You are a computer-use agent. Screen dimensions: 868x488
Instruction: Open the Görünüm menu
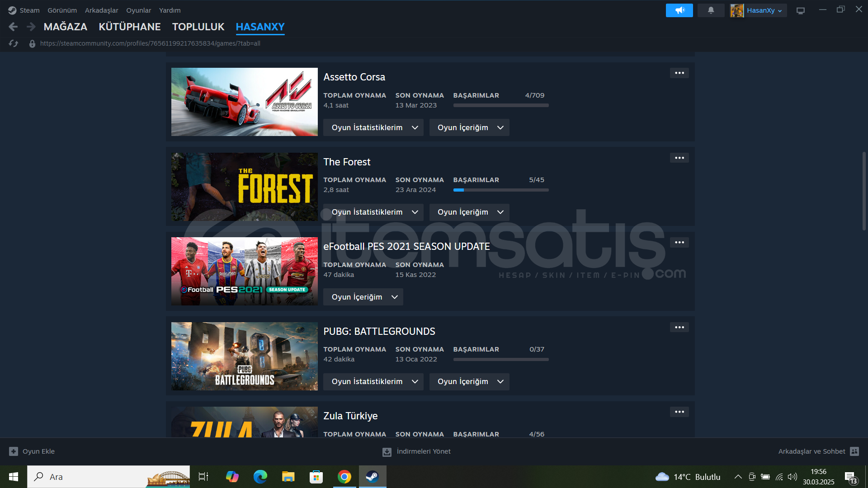[x=62, y=10]
